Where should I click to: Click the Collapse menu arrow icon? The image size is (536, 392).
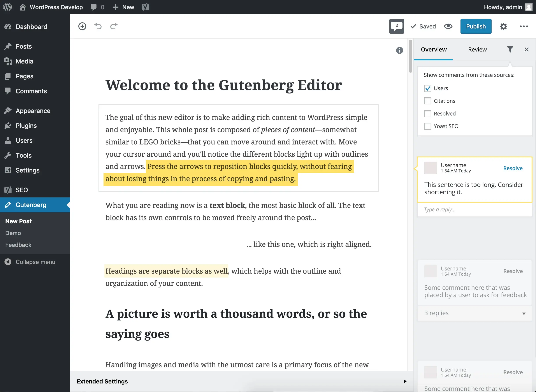pos(8,262)
